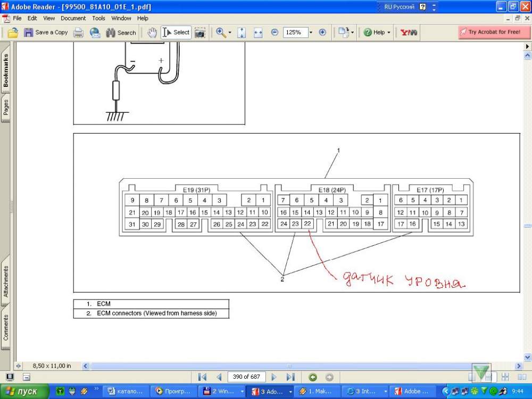This screenshot has height=399, width=532.
Task: Click Try Acrobat for Free button
Action: (x=494, y=32)
